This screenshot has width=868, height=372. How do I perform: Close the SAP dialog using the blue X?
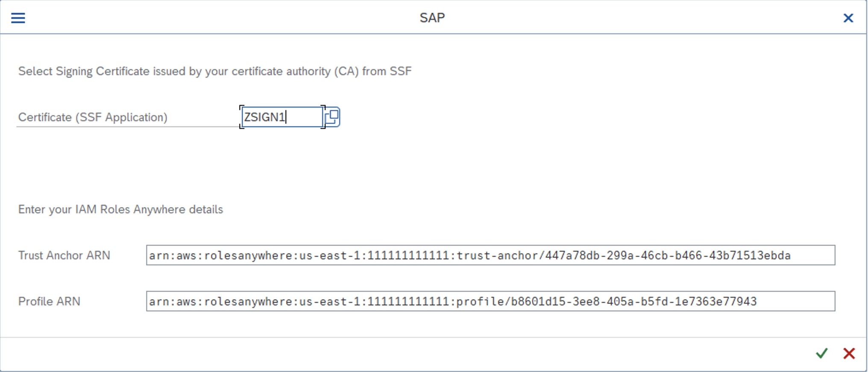[848, 18]
